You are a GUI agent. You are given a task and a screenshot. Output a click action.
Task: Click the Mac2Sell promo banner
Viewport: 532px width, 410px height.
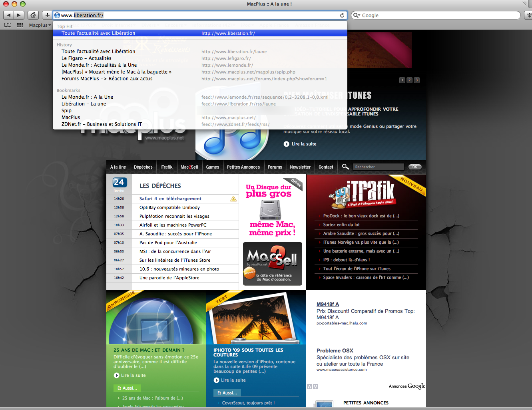273,264
